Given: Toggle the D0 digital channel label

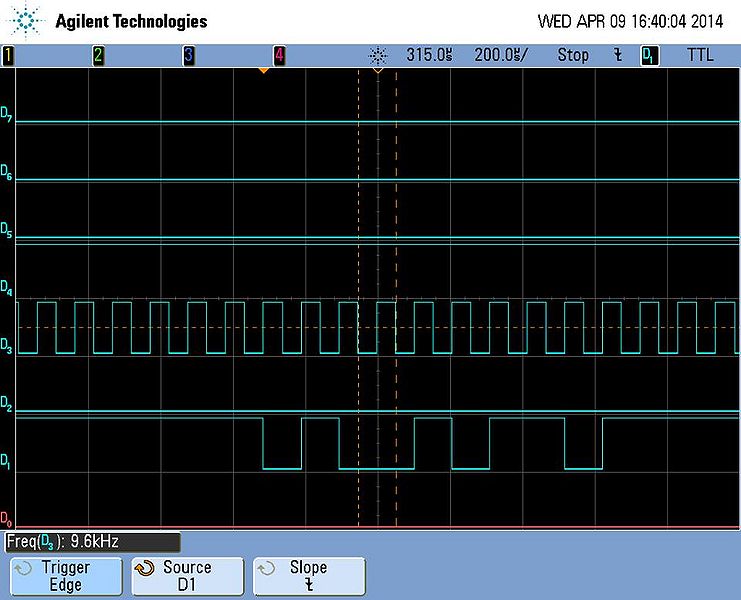Looking at the screenshot, I should [7, 519].
